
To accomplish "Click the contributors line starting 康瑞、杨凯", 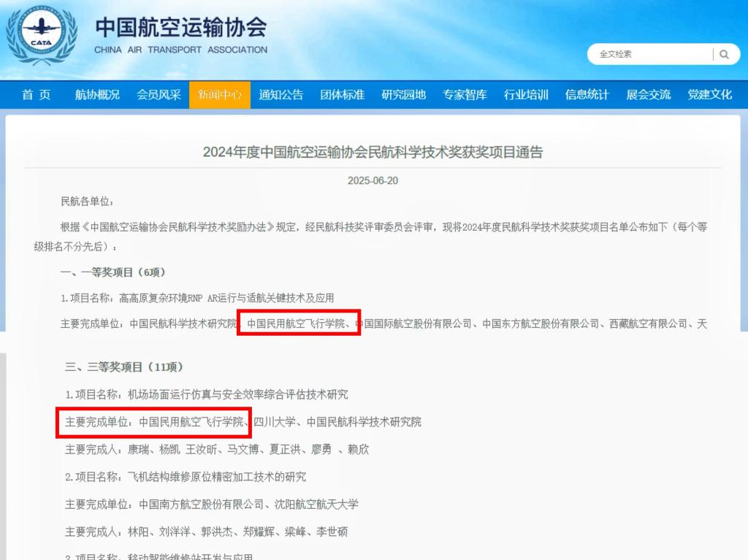I will pos(217,449).
